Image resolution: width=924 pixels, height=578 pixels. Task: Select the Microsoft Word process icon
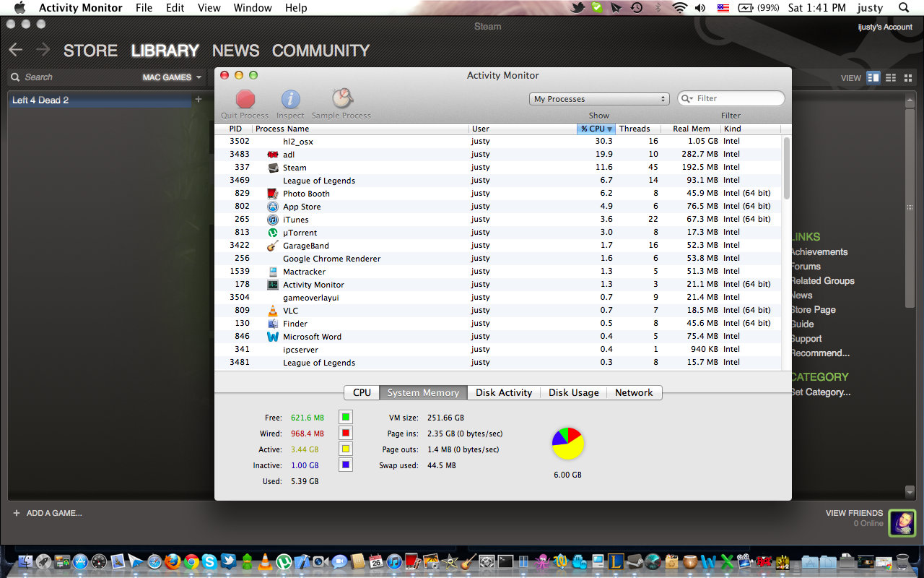tap(273, 337)
